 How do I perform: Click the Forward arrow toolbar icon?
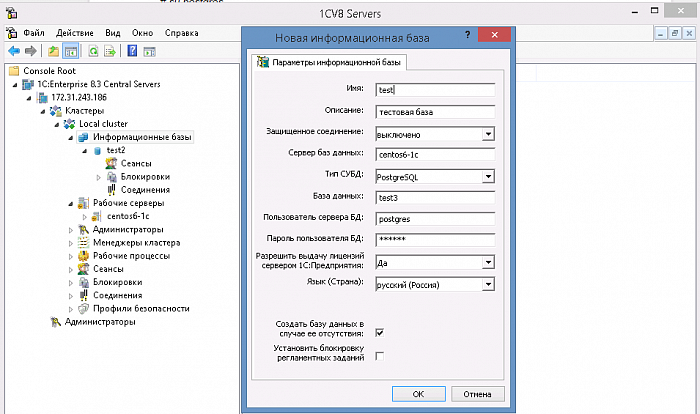[x=31, y=51]
